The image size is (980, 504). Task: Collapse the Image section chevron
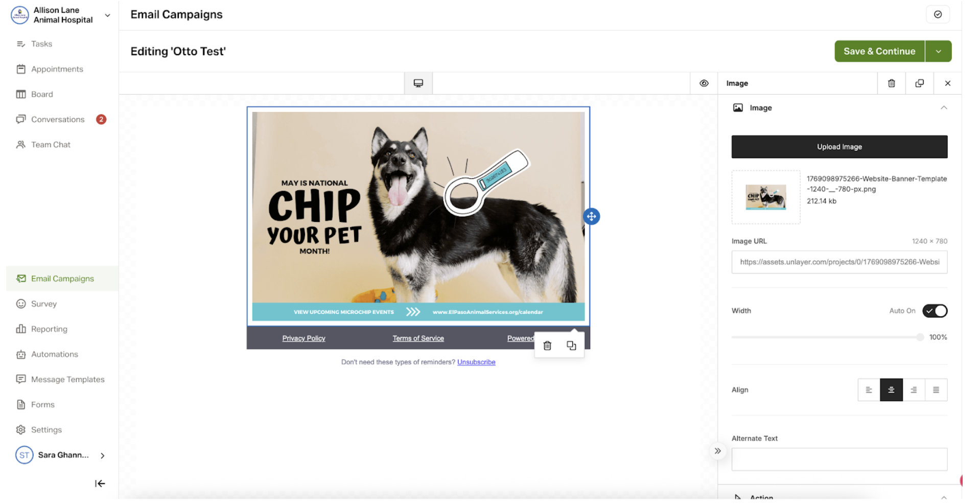pos(943,108)
